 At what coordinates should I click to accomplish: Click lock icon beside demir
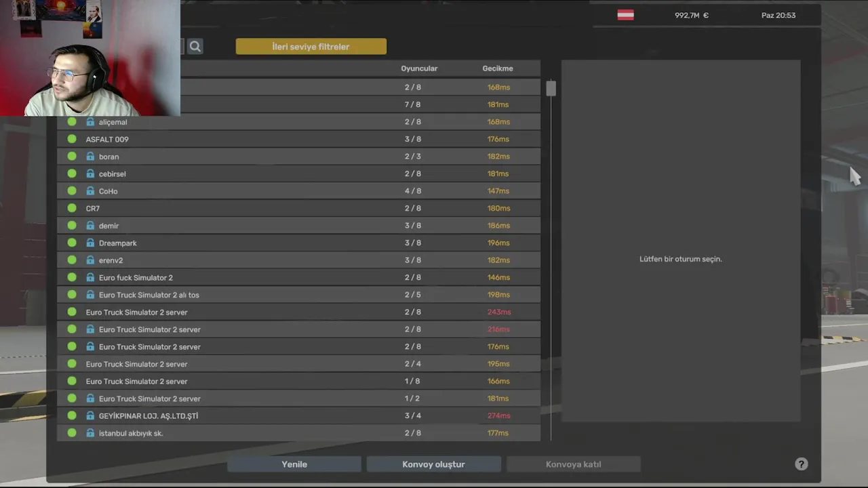(x=90, y=226)
